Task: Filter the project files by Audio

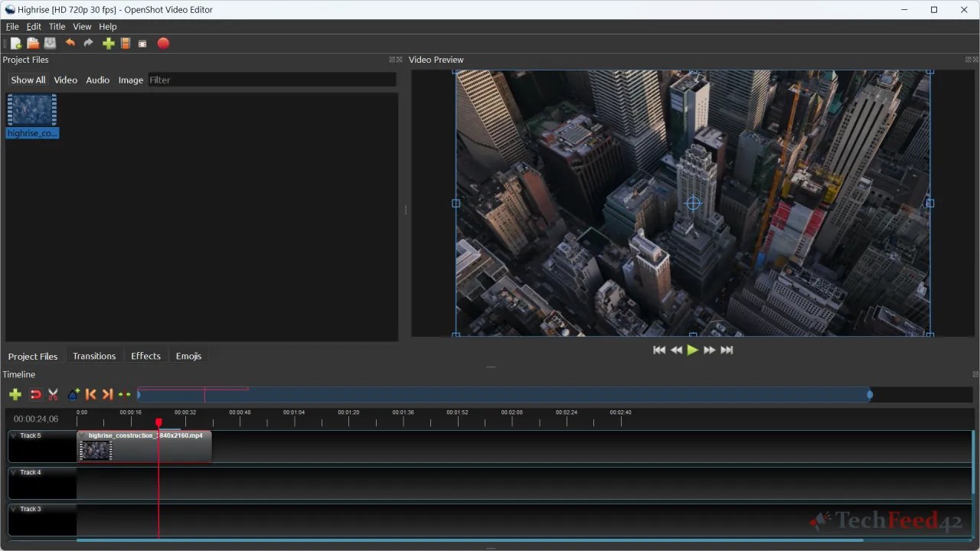Action: tap(98, 80)
